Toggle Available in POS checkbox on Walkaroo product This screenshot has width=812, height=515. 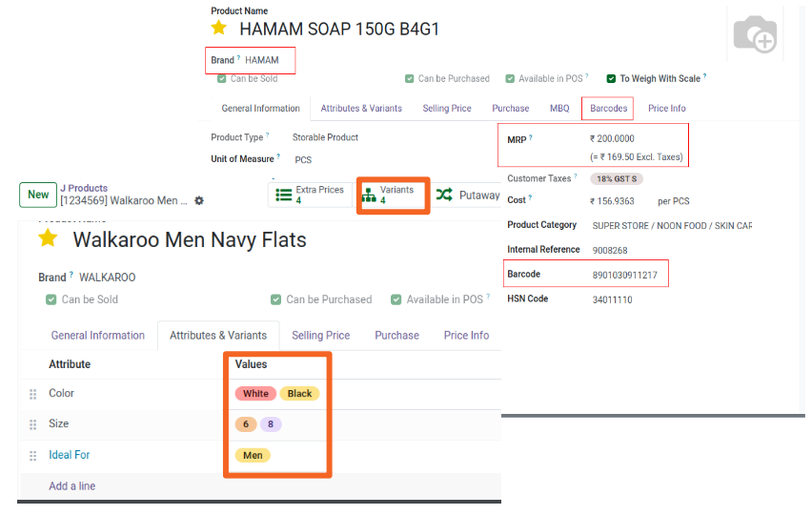point(396,299)
